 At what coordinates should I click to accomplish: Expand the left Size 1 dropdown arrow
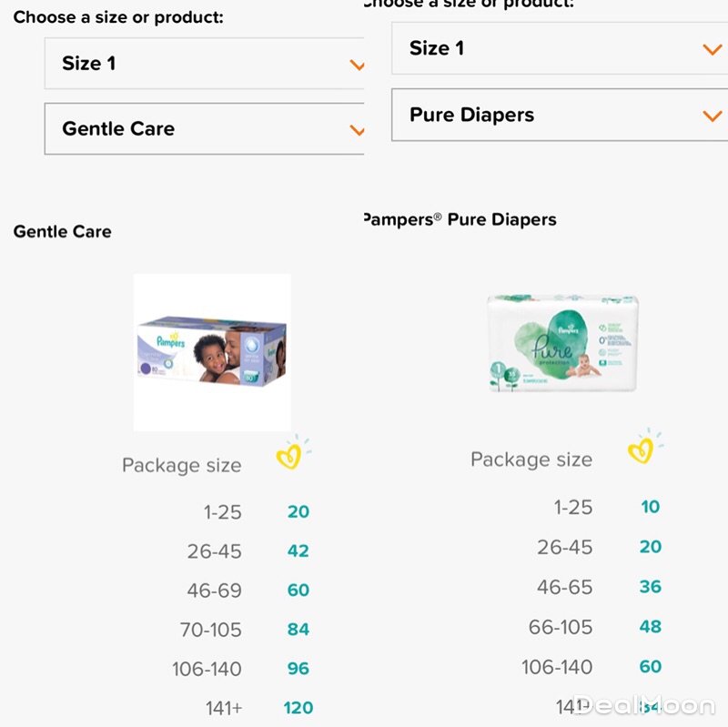pos(357,65)
